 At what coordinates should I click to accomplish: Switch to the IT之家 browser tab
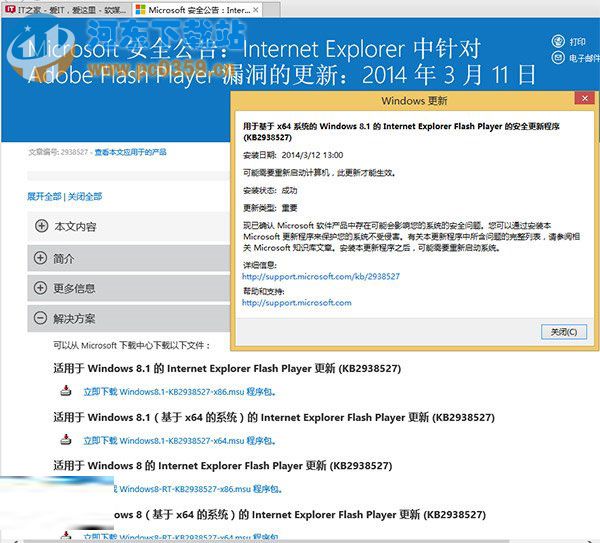click(x=66, y=10)
